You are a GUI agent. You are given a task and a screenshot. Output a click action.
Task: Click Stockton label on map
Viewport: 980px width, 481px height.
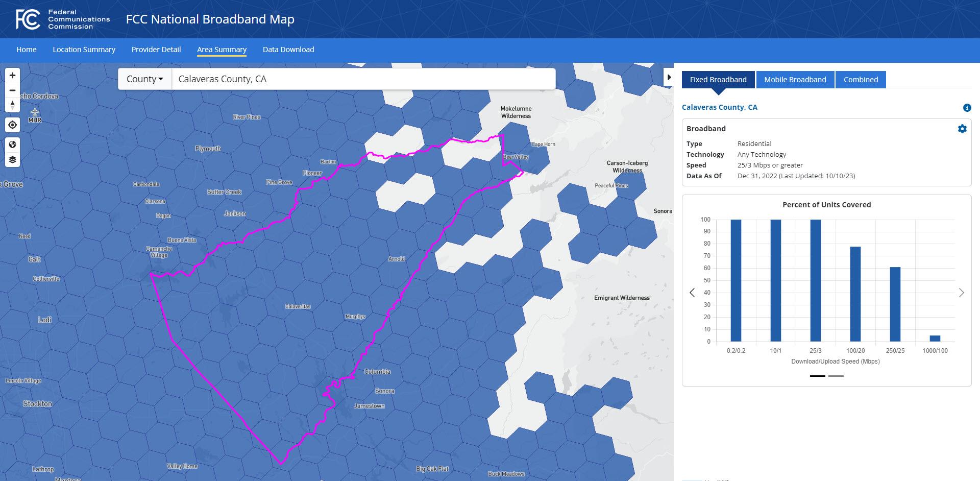coord(37,404)
